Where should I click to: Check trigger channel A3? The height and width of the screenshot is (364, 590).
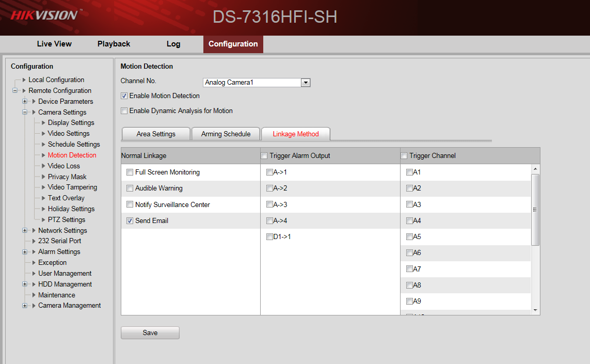pos(409,204)
